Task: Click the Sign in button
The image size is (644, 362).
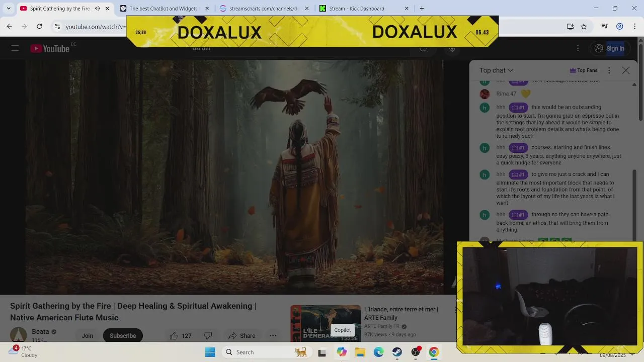Action: 609,48
